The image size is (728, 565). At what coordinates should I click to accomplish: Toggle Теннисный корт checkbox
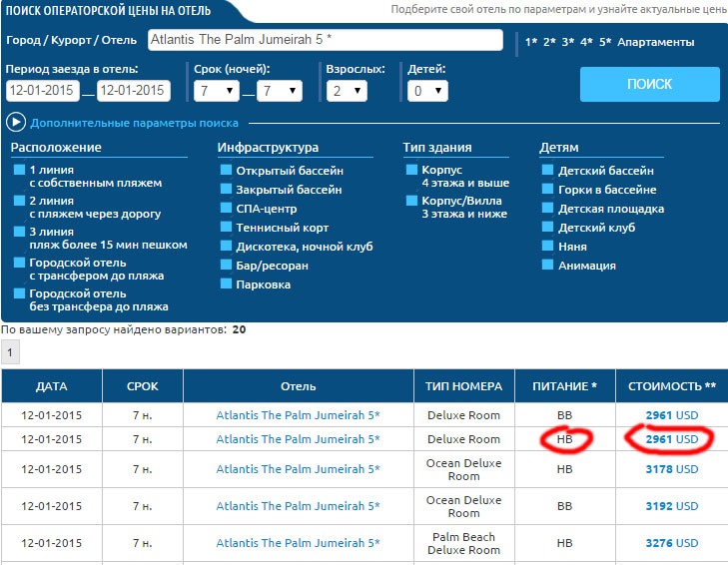pos(226,227)
